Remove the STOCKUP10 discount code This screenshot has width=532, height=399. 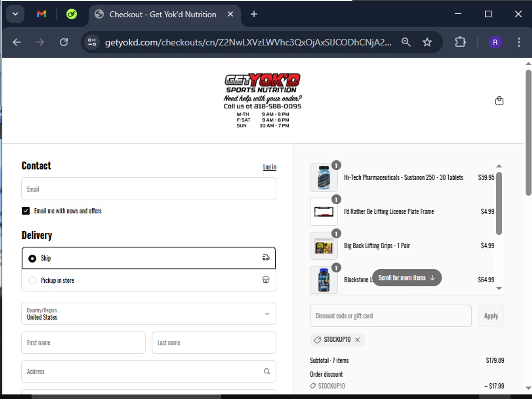pyautogui.click(x=358, y=340)
